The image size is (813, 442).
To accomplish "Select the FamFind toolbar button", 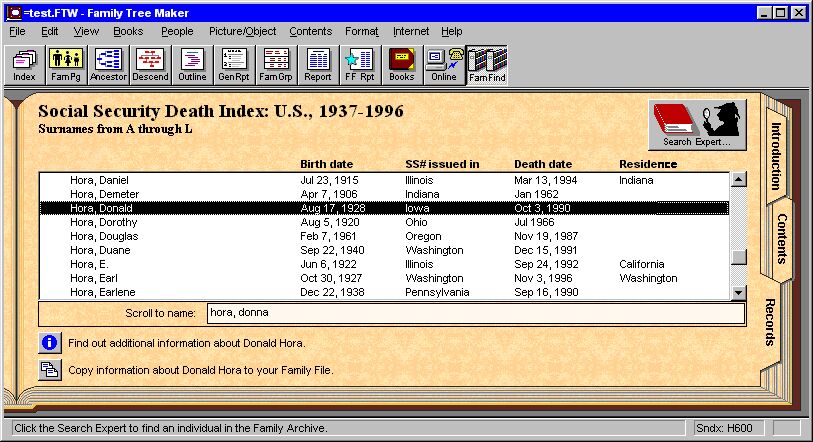I will coord(487,65).
